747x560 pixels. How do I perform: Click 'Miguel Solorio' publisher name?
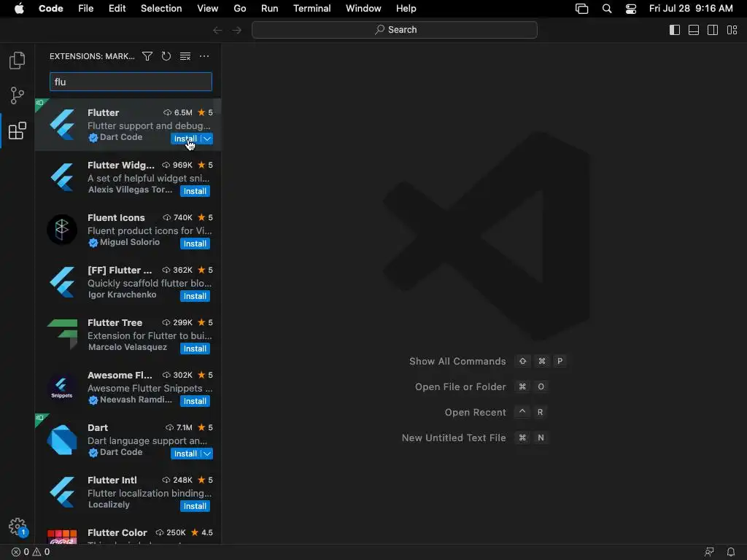coord(130,242)
